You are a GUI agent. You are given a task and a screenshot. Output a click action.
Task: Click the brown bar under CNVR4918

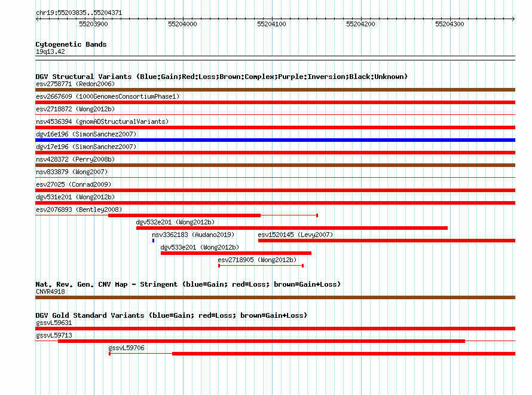point(275,297)
